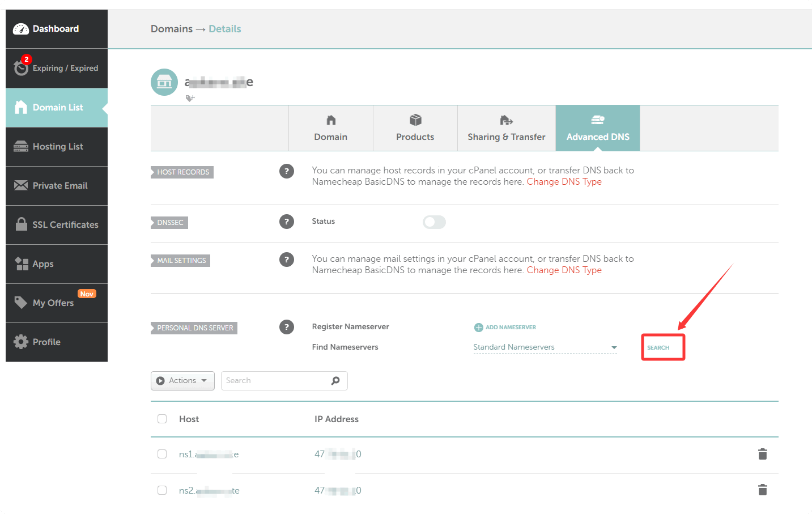Open the Standard Nameservers dropdown
The image size is (812, 514).
pos(545,347)
